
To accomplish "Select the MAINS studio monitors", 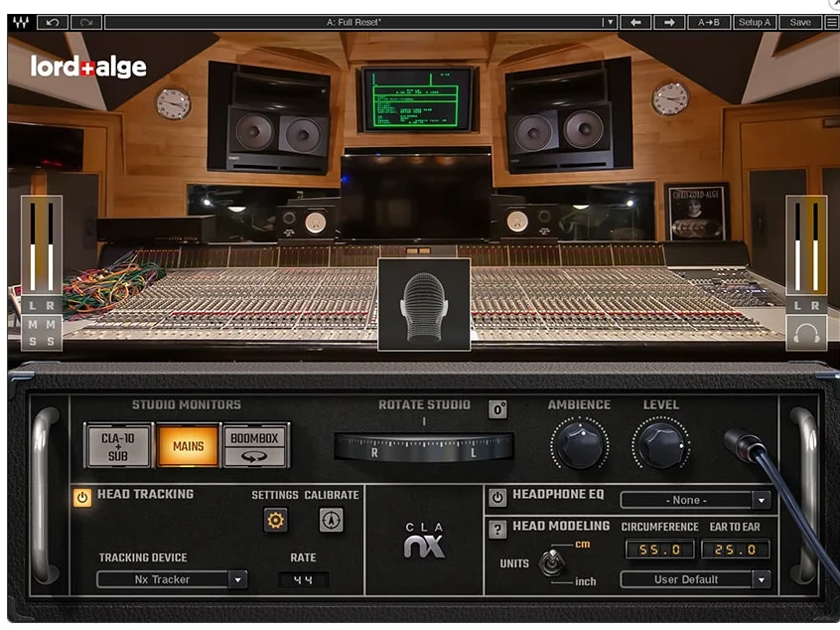I will (x=188, y=446).
